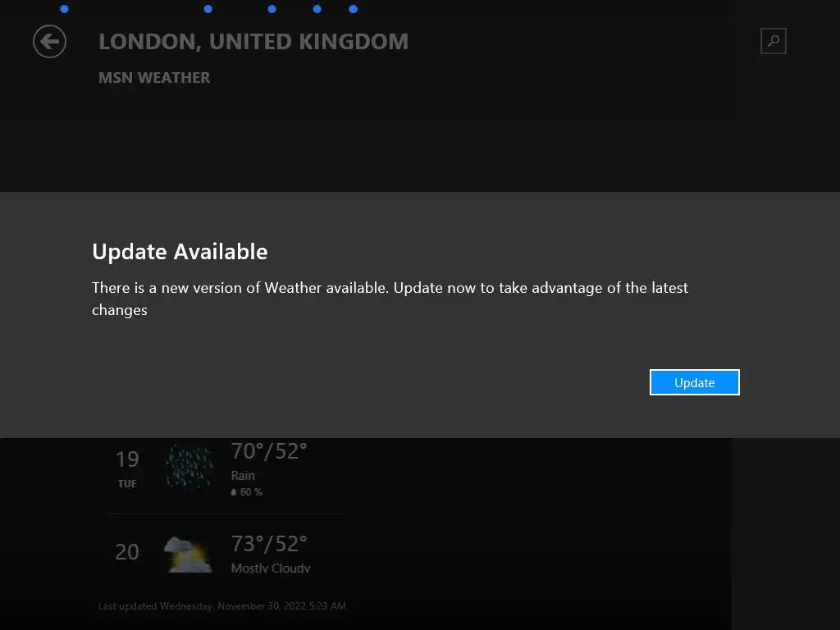Image resolution: width=840 pixels, height=630 pixels.
Task: Click the Last updated timestamp text
Action: click(221, 606)
